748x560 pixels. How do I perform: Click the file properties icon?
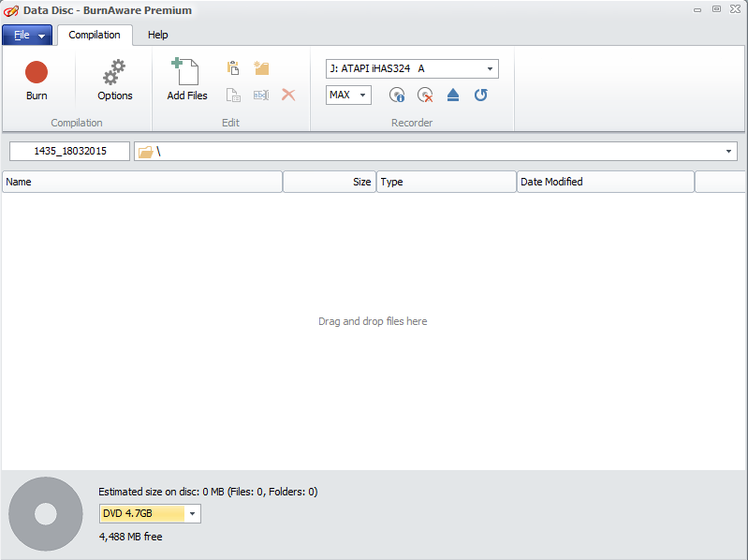[233, 95]
